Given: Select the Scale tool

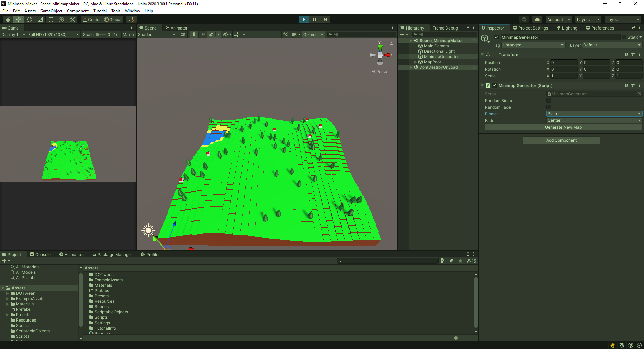Looking at the screenshot, I should pos(40,19).
